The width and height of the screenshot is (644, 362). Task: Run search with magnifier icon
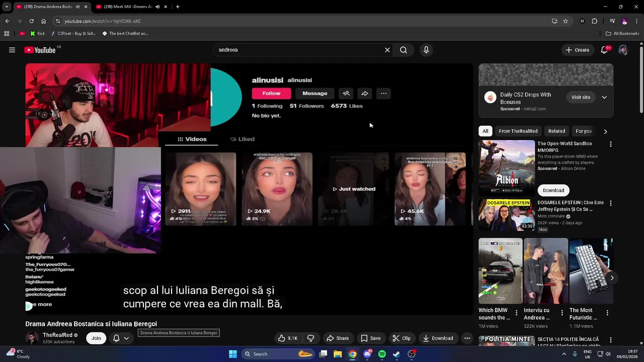click(x=404, y=50)
